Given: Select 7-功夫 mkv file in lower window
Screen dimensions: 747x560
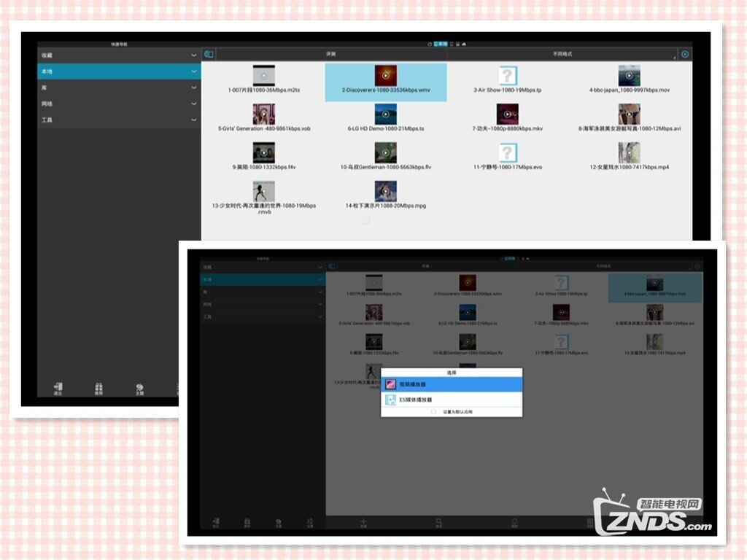Looking at the screenshot, I should click(x=561, y=315).
